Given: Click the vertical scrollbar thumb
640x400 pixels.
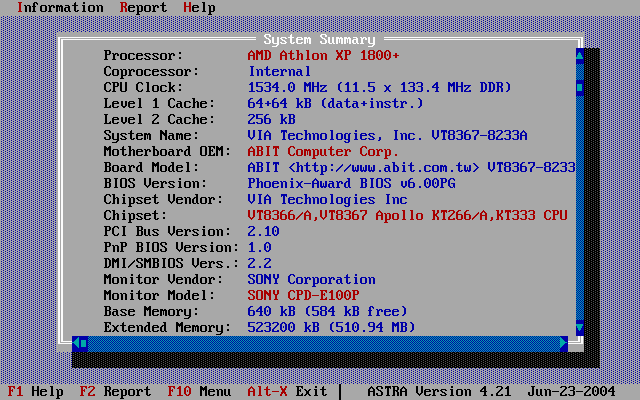Looking at the screenshot, I should (580, 87).
